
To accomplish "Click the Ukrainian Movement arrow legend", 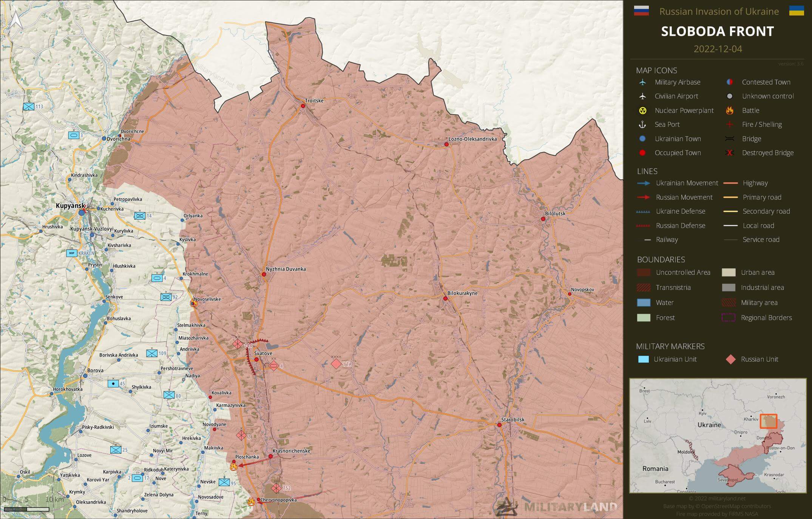I will pos(644,183).
